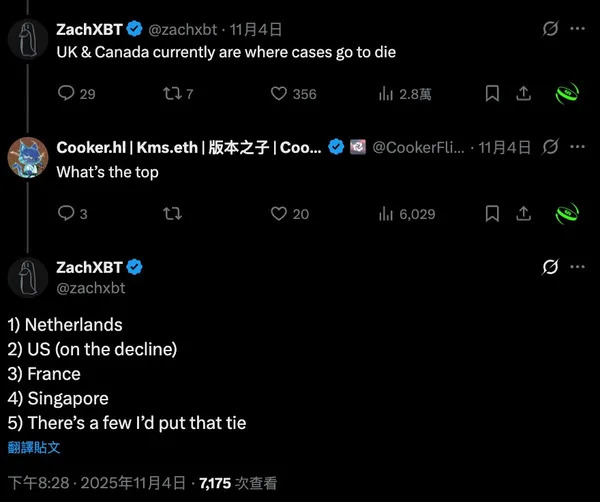The image size is (600, 502).
Task: View analytics showing 2.8萬 views
Action: point(386,94)
